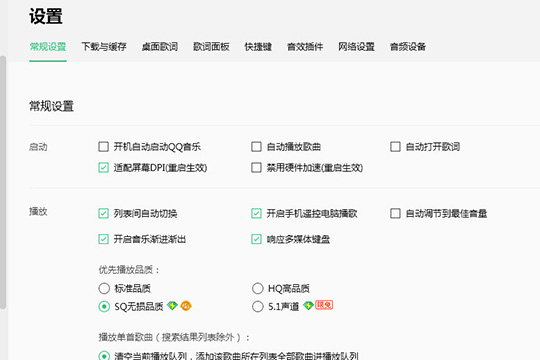Enable 自动调节到最佳音量 checkbox

(395, 214)
